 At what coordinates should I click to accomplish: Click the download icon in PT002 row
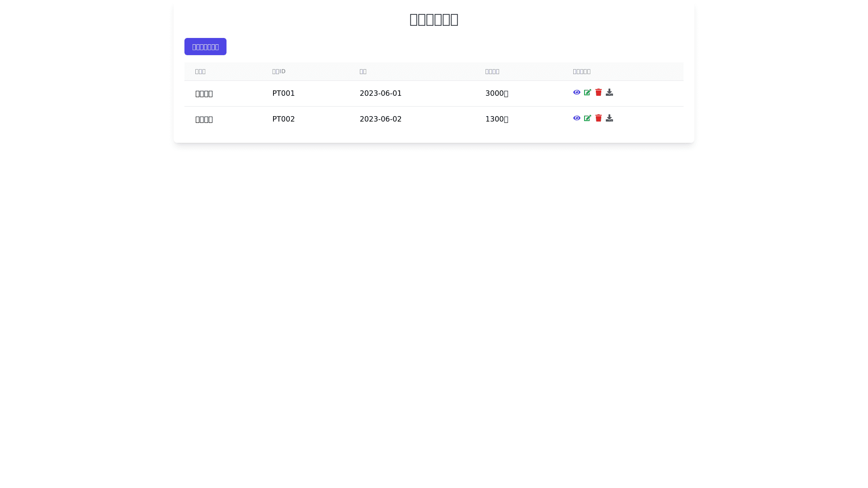[609, 118]
